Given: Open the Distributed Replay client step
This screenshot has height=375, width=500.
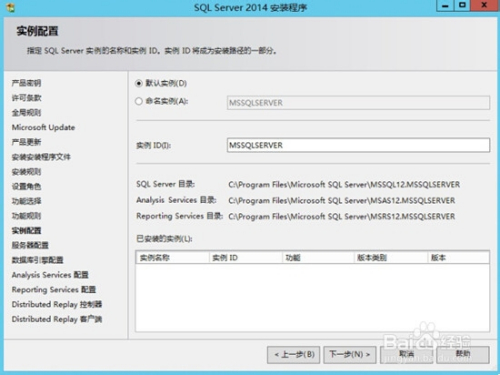Looking at the screenshot, I should (x=57, y=319).
